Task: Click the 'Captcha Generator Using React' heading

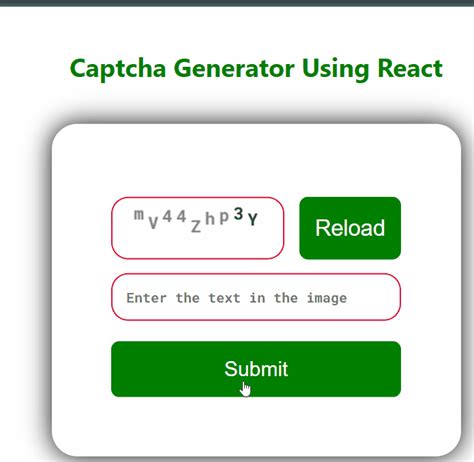Action: click(x=256, y=69)
